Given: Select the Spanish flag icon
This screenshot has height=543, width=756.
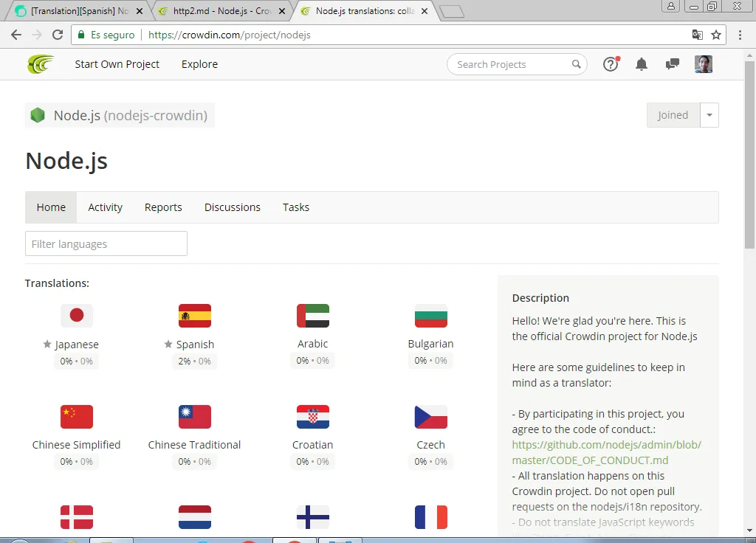Looking at the screenshot, I should click(x=195, y=316).
